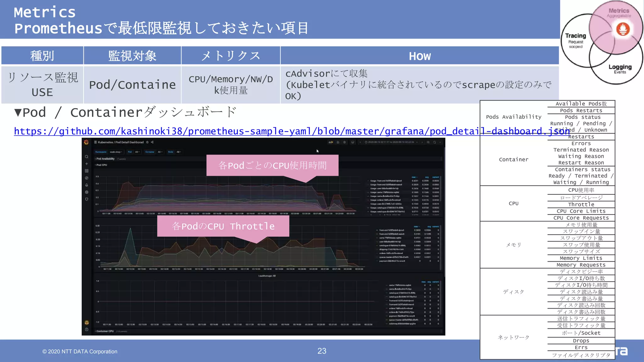Image resolution: width=644 pixels, height=362 pixels.
Task: Sort Pod CPU legend by current column
Action: click(436, 177)
